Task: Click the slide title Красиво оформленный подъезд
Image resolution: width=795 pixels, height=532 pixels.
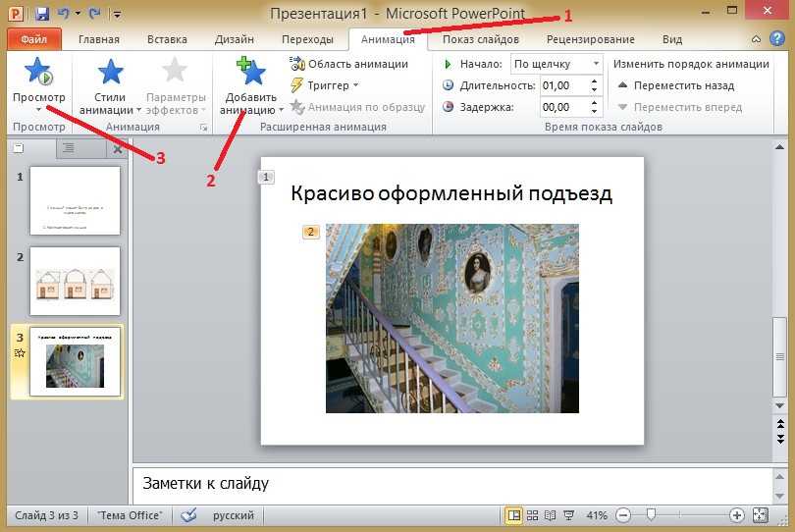Action: pos(451,193)
